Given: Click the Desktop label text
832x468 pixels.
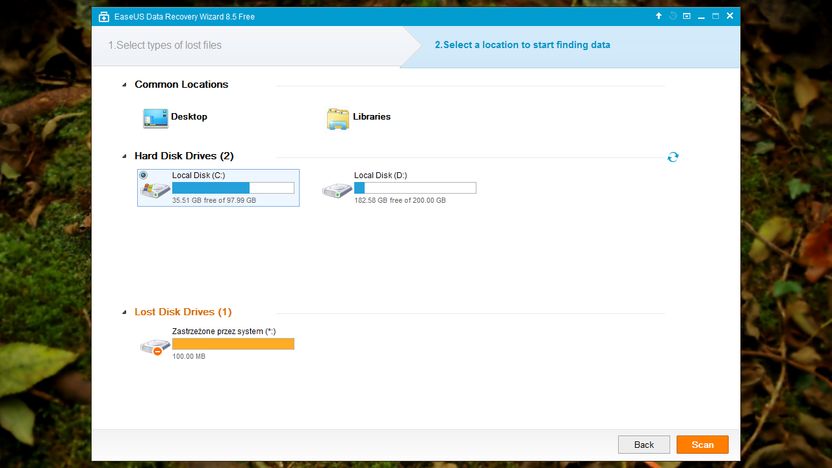Looking at the screenshot, I should coord(189,117).
